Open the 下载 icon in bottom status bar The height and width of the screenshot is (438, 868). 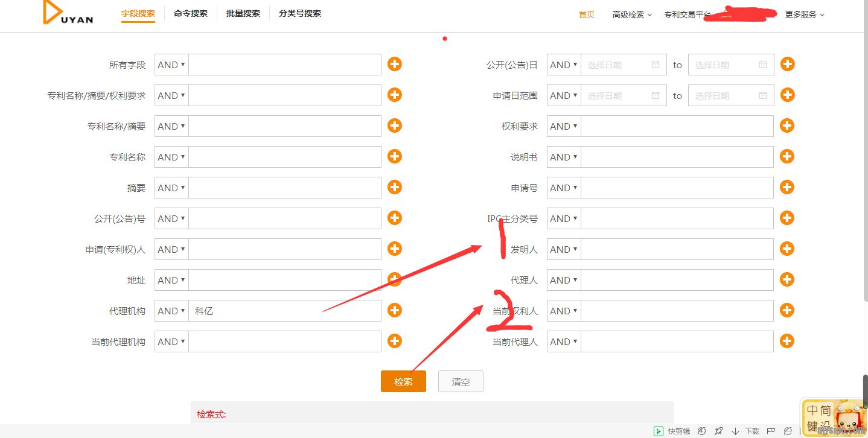(736, 431)
